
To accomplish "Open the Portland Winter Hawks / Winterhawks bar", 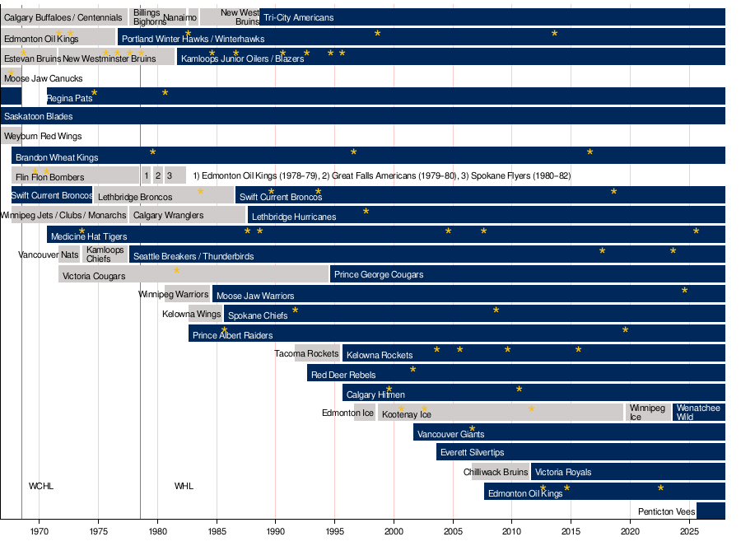I will pos(421,37).
